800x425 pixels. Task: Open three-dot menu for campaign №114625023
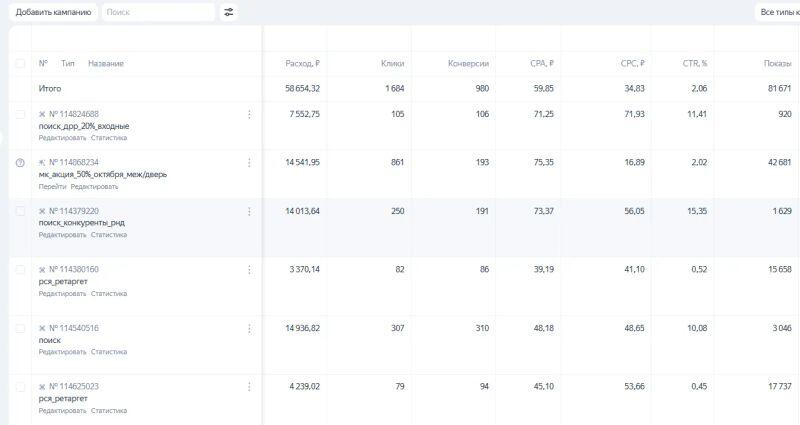[x=249, y=386]
